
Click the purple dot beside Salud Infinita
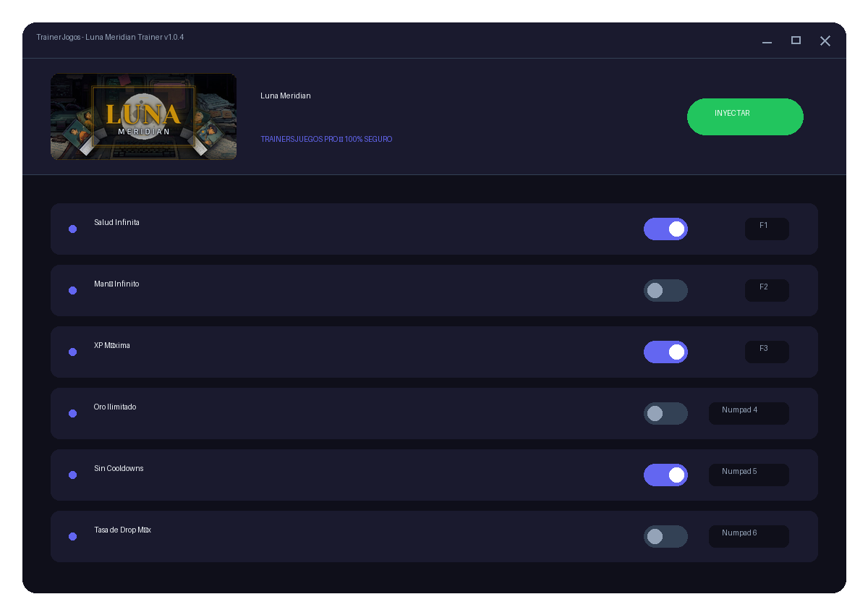pos(72,229)
